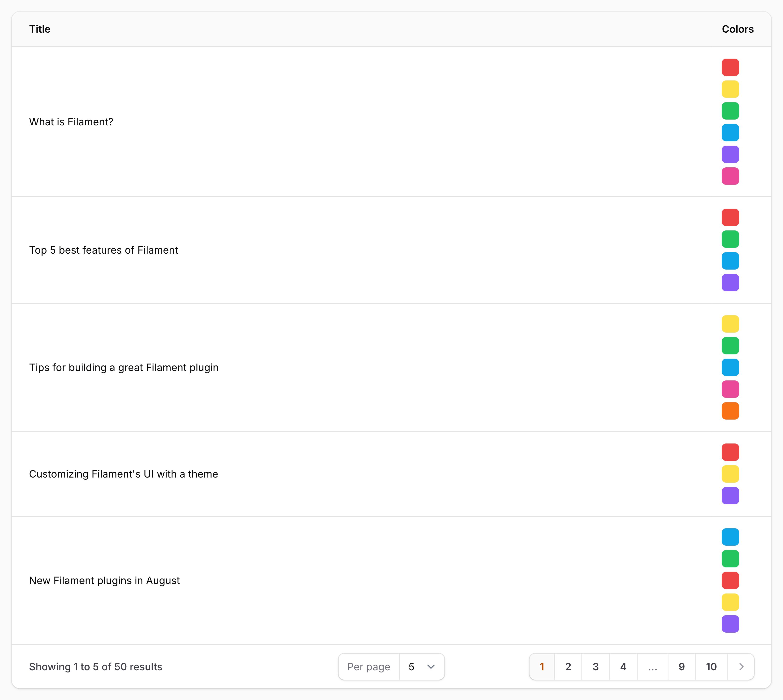The width and height of the screenshot is (783, 700).
Task: Open the Per page dropdown showing 5
Action: click(422, 666)
